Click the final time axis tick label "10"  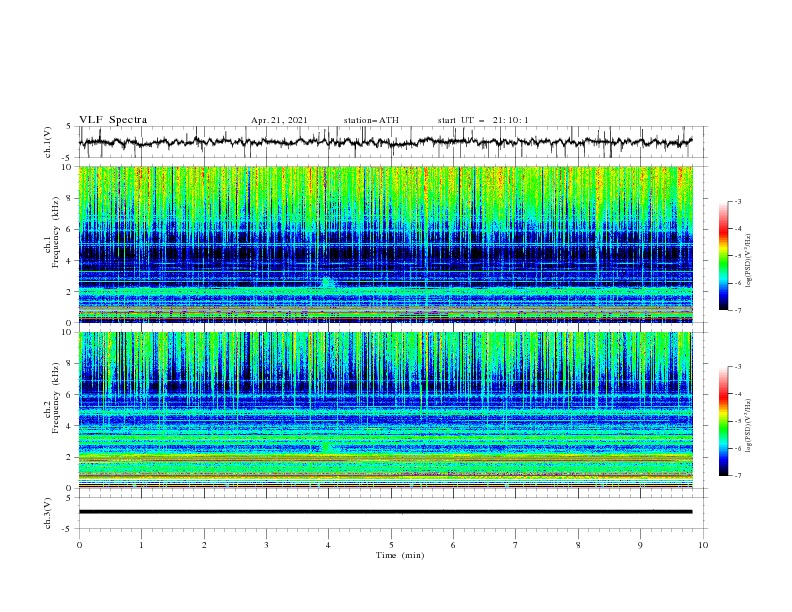(703, 545)
